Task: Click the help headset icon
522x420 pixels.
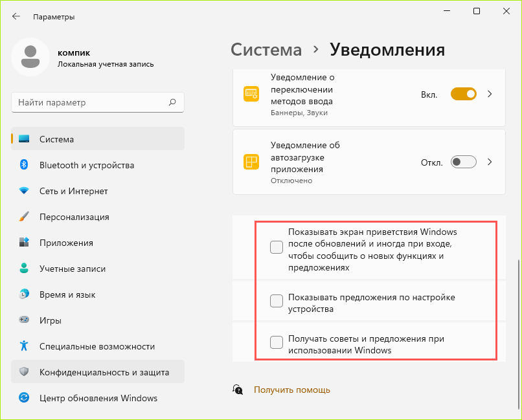Action: click(x=238, y=390)
